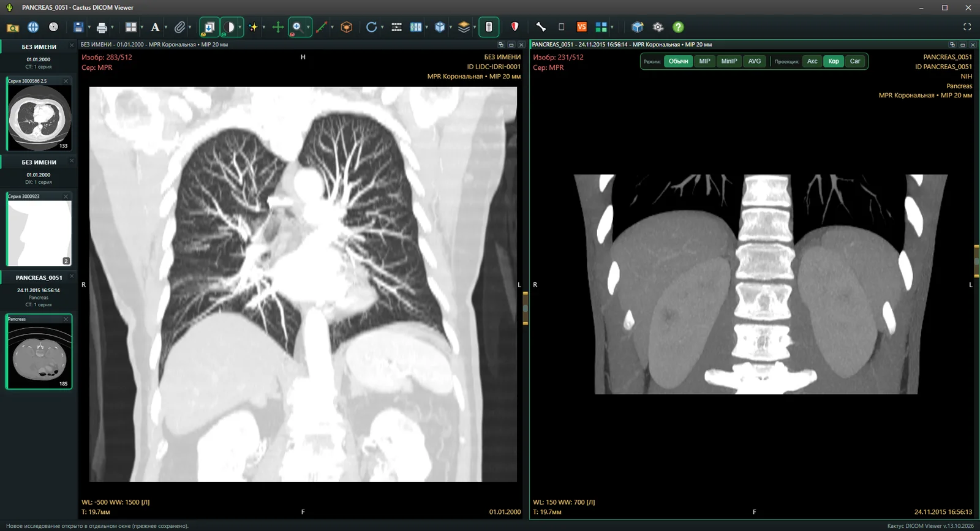Open the 'Серия 3000923' series thumbnail
The width and height of the screenshot is (980, 531).
pyautogui.click(x=39, y=229)
